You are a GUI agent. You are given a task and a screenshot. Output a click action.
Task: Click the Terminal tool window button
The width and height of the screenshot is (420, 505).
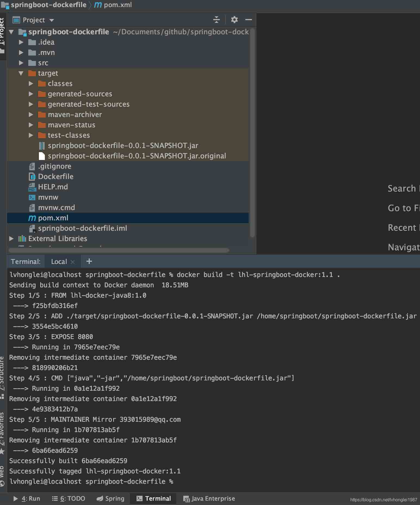pyautogui.click(x=154, y=498)
